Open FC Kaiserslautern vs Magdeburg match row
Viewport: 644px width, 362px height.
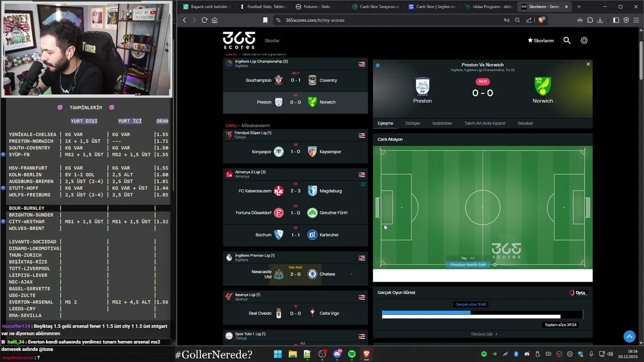pyautogui.click(x=295, y=191)
